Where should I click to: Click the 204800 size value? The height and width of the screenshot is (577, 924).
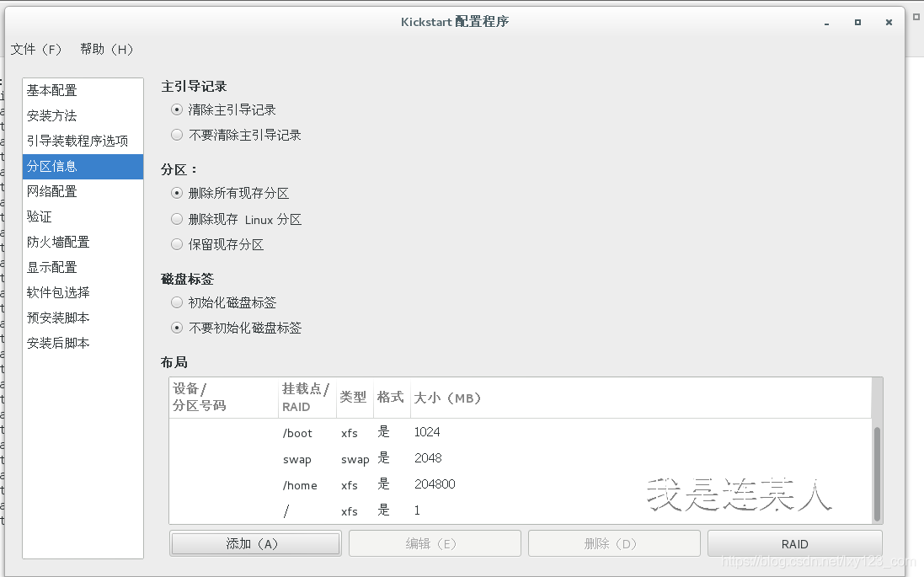[x=435, y=484]
